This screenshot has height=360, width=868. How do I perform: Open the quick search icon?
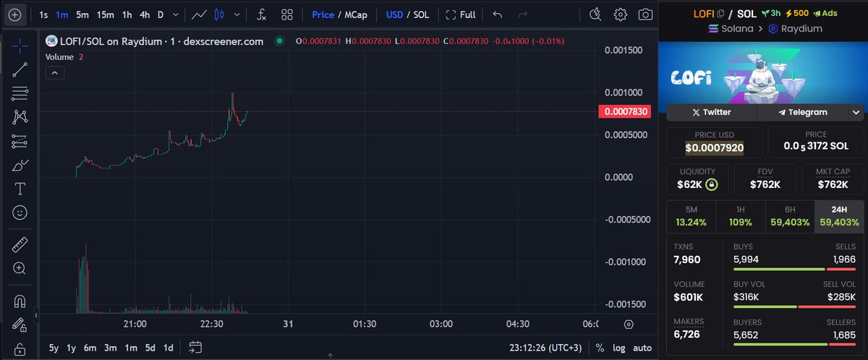[x=595, y=14]
